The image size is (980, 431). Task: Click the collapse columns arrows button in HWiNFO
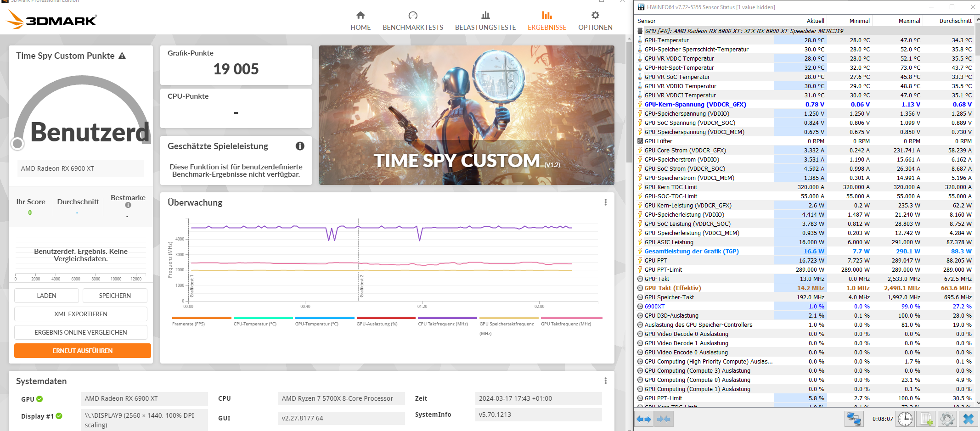[664, 419]
